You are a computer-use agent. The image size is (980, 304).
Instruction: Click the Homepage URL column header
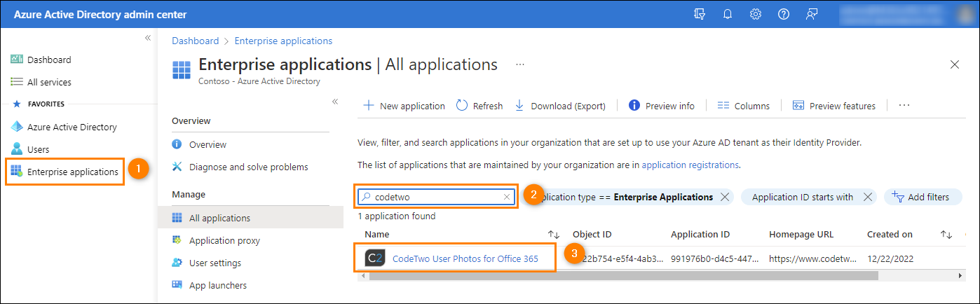(x=801, y=235)
